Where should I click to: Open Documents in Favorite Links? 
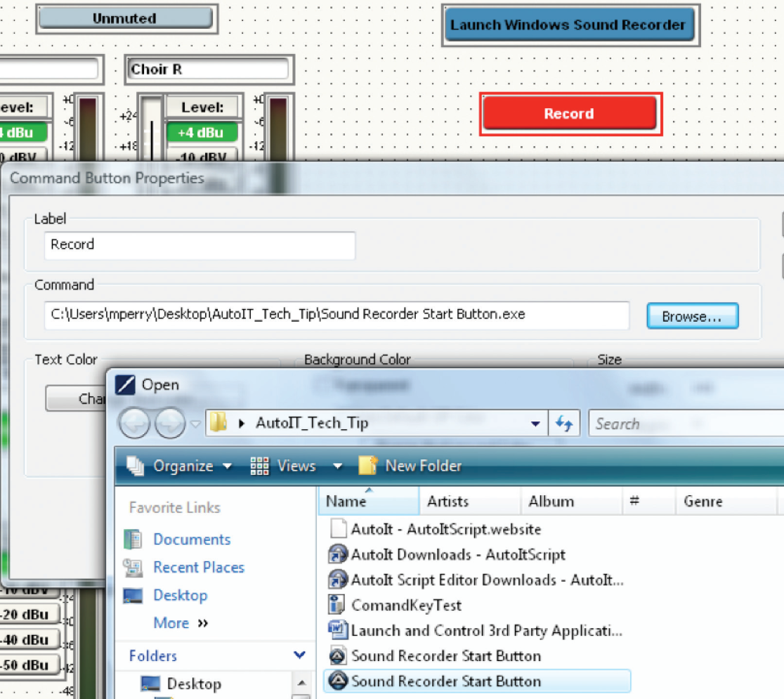[192, 540]
